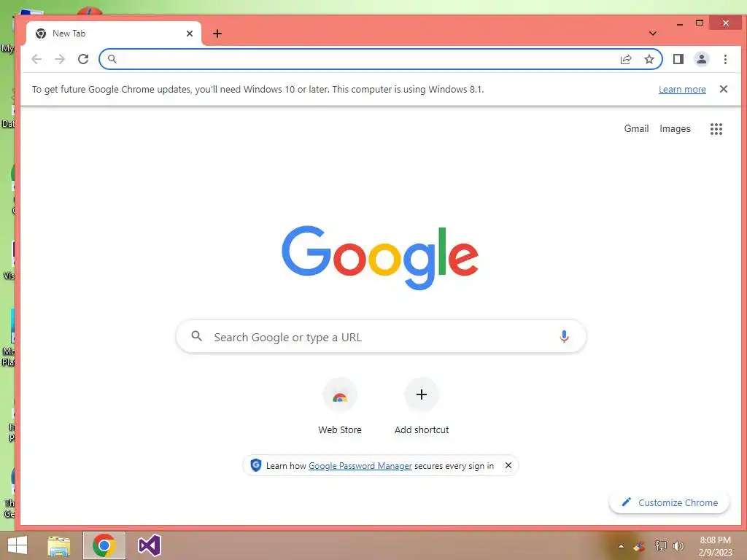Click the Search Google or type a URL box

pyautogui.click(x=381, y=337)
